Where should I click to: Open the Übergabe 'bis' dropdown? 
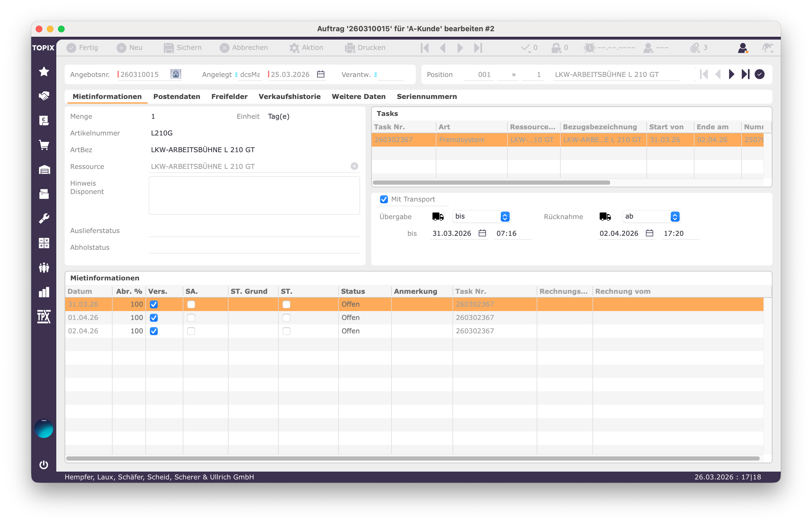(x=481, y=216)
